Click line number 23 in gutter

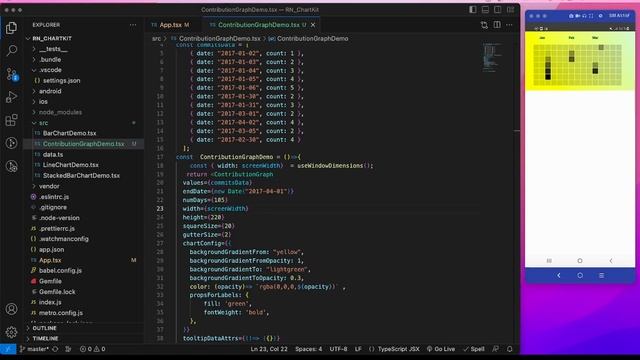(160, 209)
